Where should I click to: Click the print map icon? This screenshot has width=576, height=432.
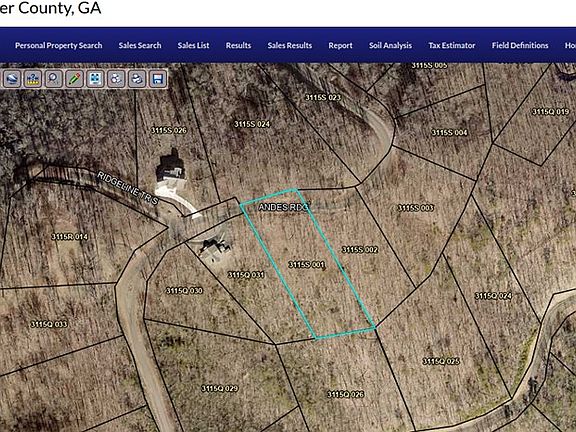[x=137, y=79]
